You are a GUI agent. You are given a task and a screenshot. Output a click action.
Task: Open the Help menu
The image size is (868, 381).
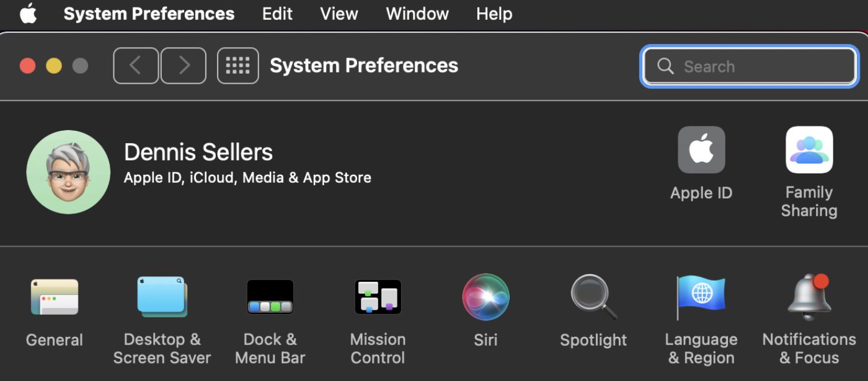pyautogui.click(x=494, y=14)
